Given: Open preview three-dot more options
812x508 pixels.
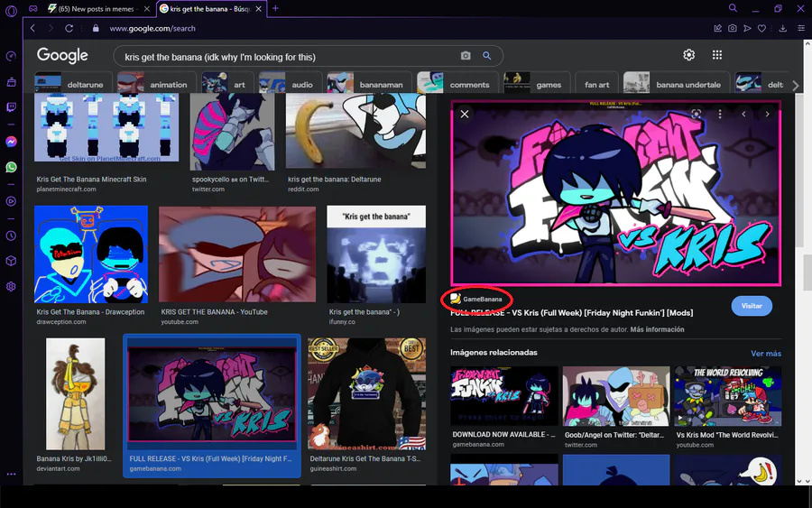Looking at the screenshot, I should (x=720, y=114).
